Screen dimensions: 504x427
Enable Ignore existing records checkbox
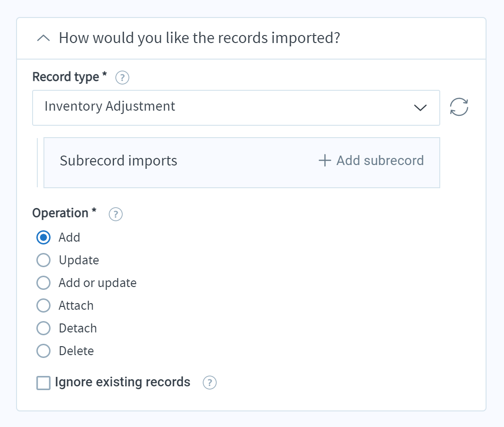pos(43,383)
